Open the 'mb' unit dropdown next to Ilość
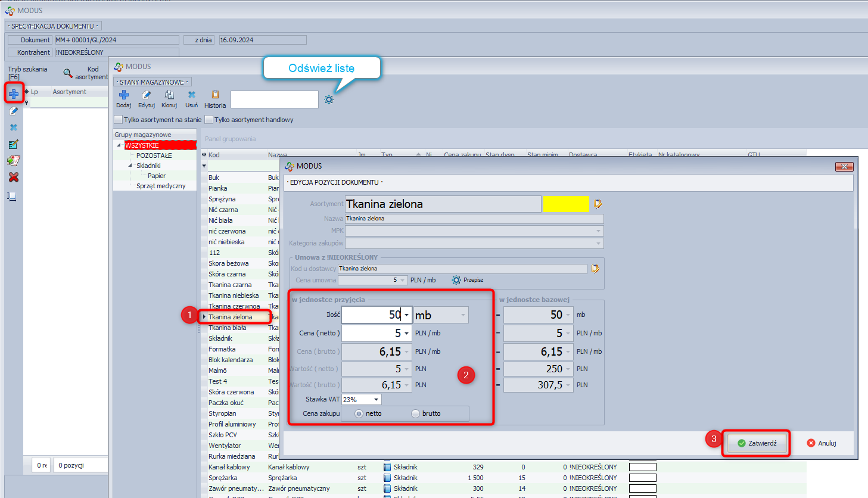 462,315
